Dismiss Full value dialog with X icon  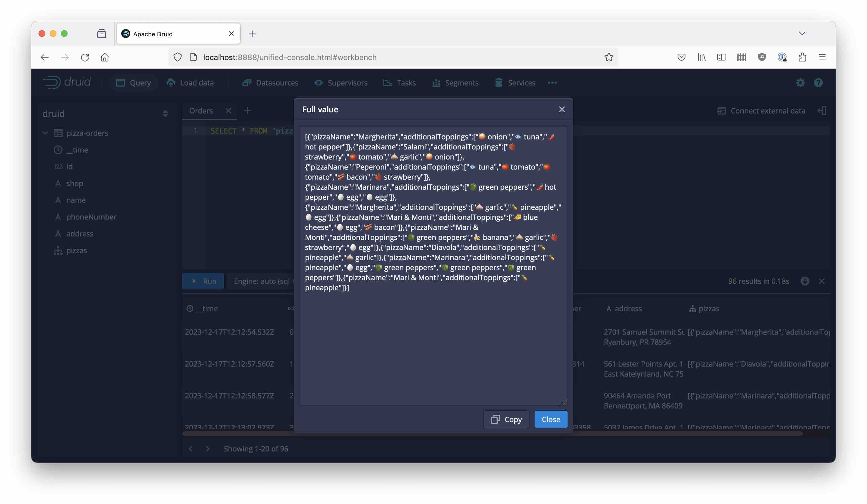[561, 110]
